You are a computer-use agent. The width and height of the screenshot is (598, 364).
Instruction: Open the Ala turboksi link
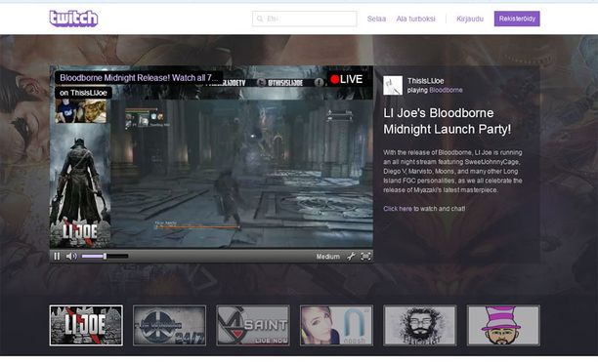(x=415, y=19)
